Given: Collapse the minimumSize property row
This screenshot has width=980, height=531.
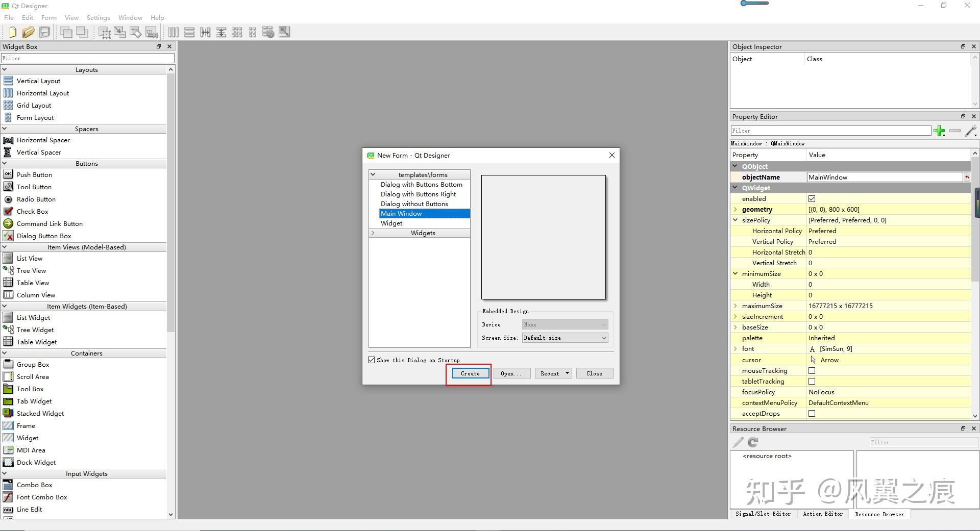Looking at the screenshot, I should (x=736, y=273).
